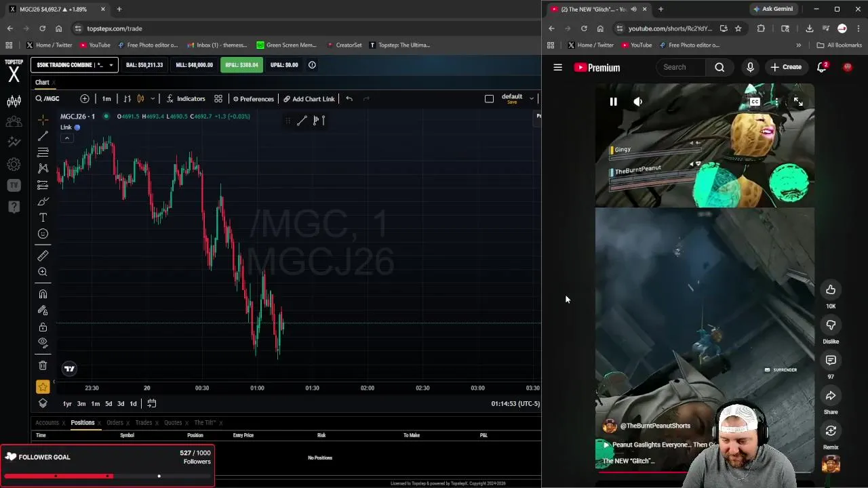Screen dimensions: 868x488
Task: Open the settings gear in TopstepX sidebar
Action: click(14, 165)
